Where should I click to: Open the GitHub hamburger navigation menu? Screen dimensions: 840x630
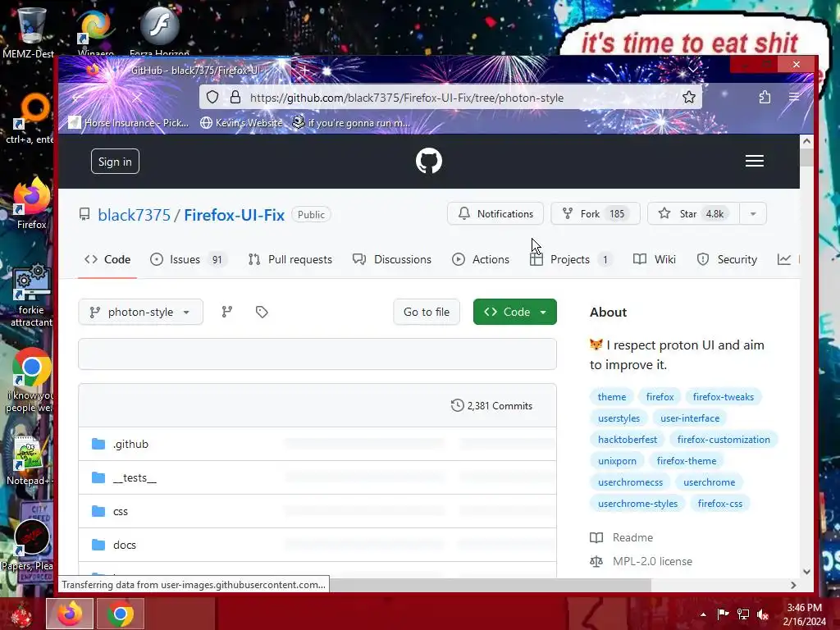[x=755, y=161]
